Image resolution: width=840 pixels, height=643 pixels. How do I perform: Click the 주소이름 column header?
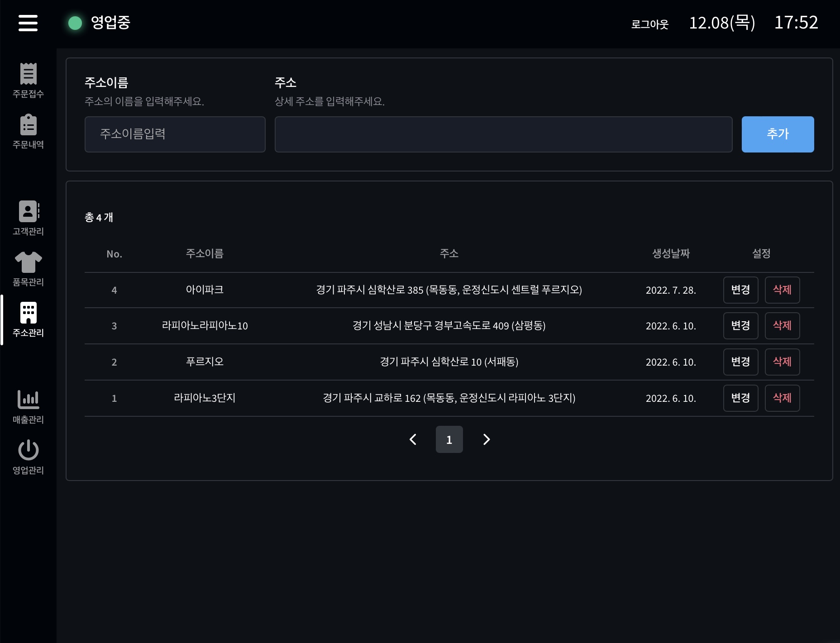tap(205, 254)
